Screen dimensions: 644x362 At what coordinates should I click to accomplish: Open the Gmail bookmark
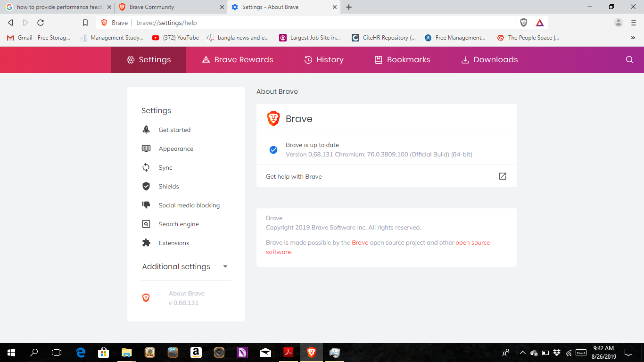pos(39,38)
